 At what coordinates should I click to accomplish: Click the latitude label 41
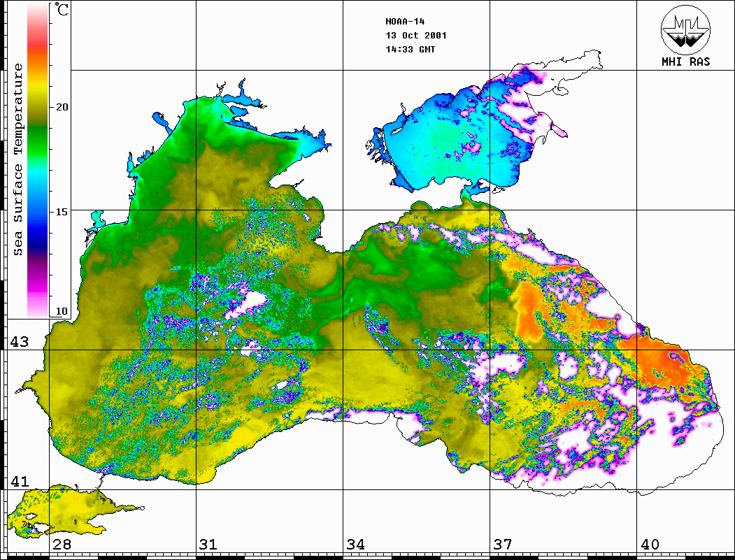point(20,481)
